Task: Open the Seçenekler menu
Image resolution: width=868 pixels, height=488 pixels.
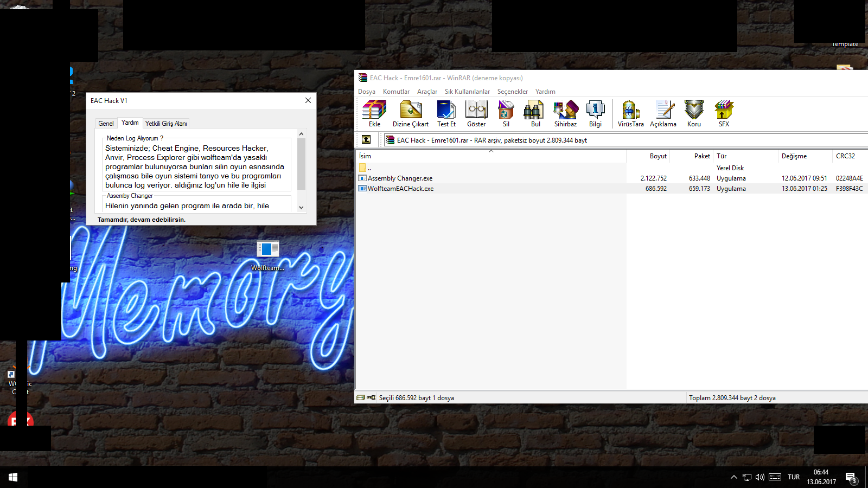Action: tap(513, 92)
